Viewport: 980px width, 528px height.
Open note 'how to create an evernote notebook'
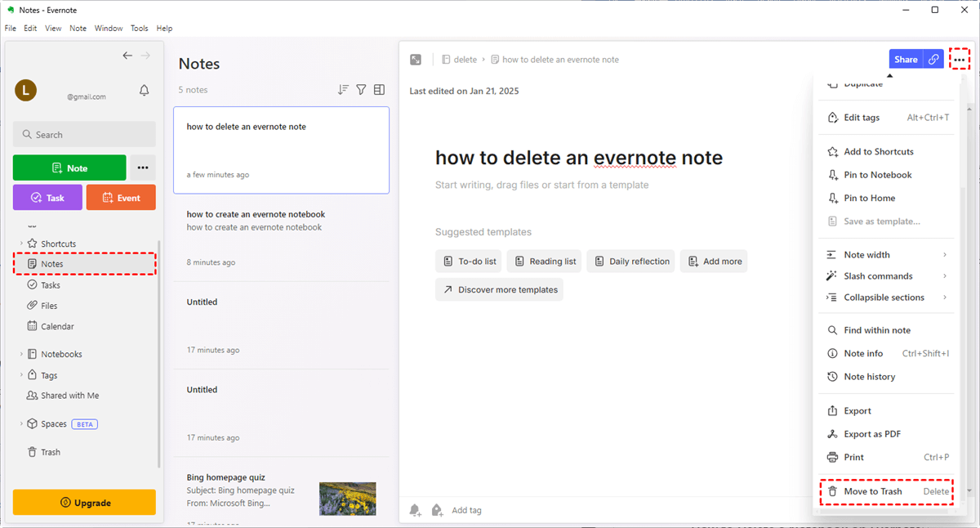tap(282, 238)
